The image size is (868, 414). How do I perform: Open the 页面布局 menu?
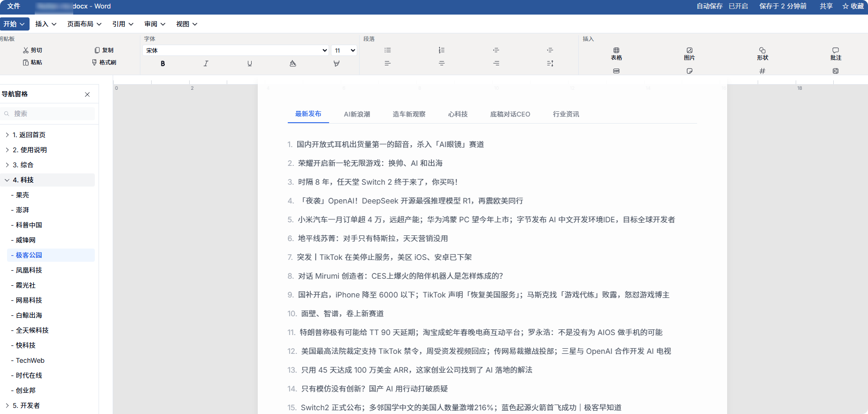tap(84, 24)
